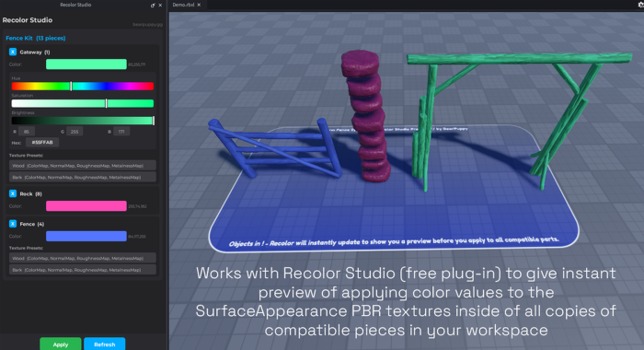Image resolution: width=644 pixels, height=350 pixels.
Task: Collapse the Gateway section with X toggle
Action: pyautogui.click(x=13, y=52)
